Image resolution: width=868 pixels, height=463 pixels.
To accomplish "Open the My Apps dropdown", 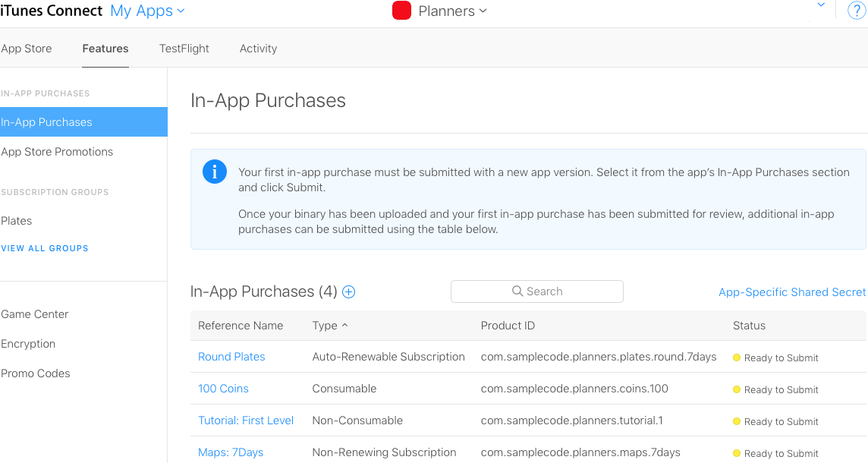I will coord(147,11).
